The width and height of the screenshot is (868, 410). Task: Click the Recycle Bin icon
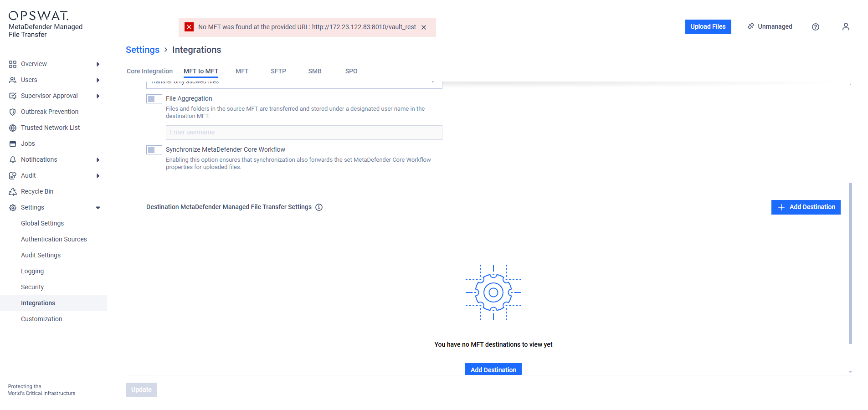click(13, 192)
